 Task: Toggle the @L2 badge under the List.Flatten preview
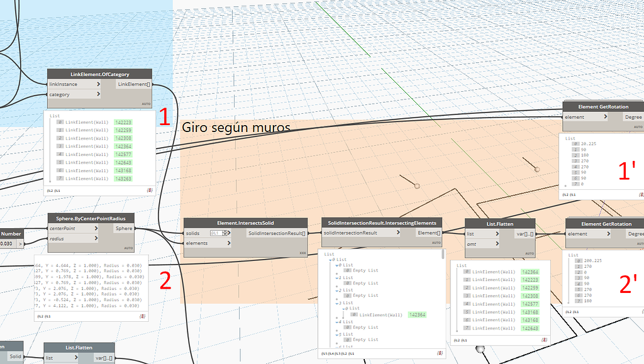(x=458, y=339)
